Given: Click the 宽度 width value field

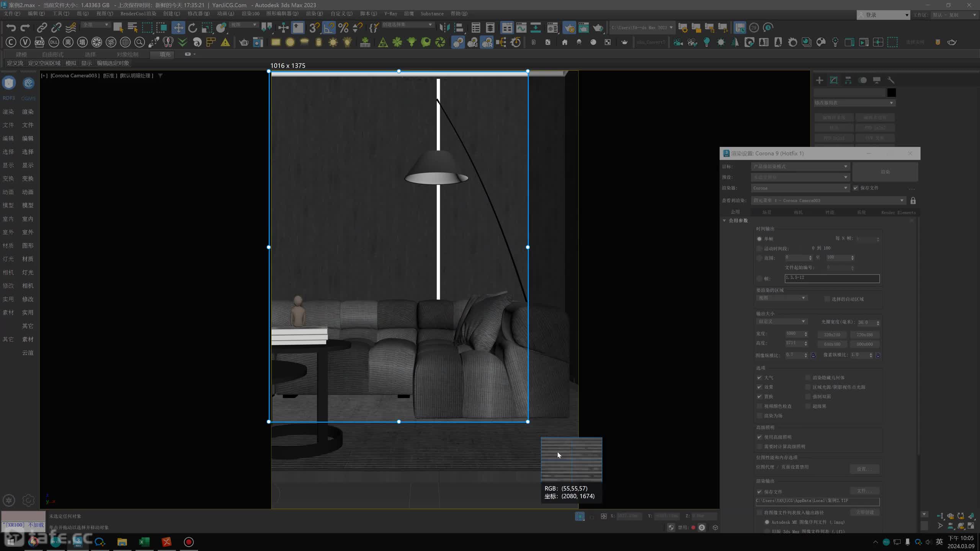Looking at the screenshot, I should (x=794, y=334).
